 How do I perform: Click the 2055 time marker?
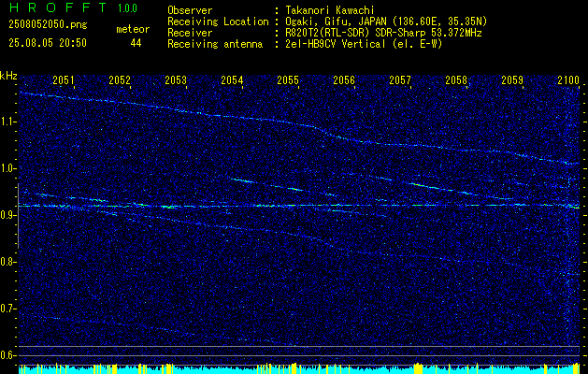pos(288,79)
